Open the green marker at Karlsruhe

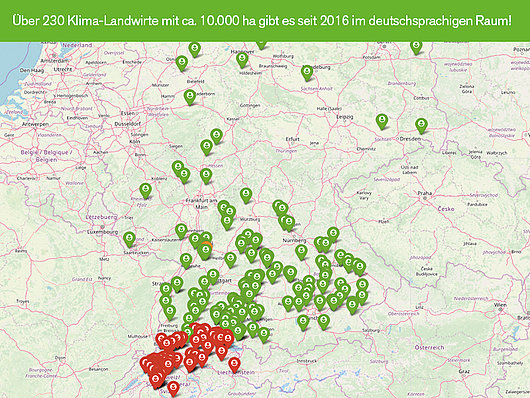point(186,261)
